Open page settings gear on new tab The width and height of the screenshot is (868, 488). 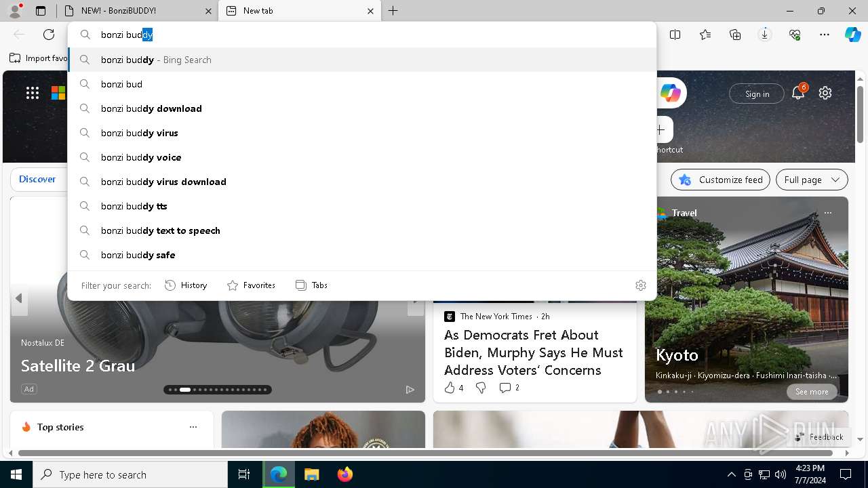(825, 94)
